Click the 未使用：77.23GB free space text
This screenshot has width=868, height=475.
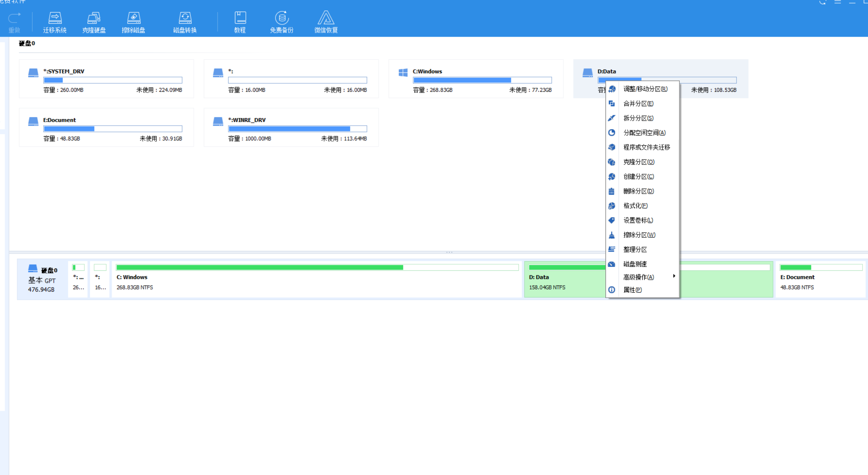(x=530, y=90)
